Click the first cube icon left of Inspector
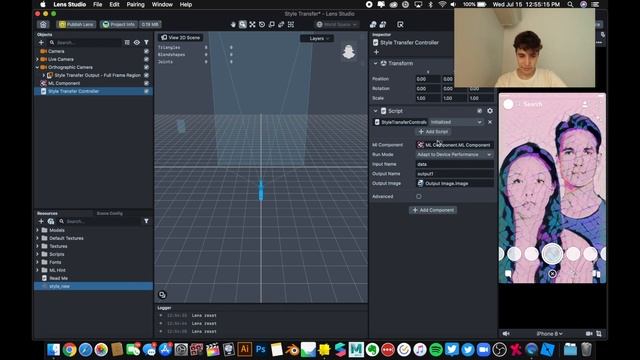The width and height of the screenshot is (640, 360). (x=373, y=24)
